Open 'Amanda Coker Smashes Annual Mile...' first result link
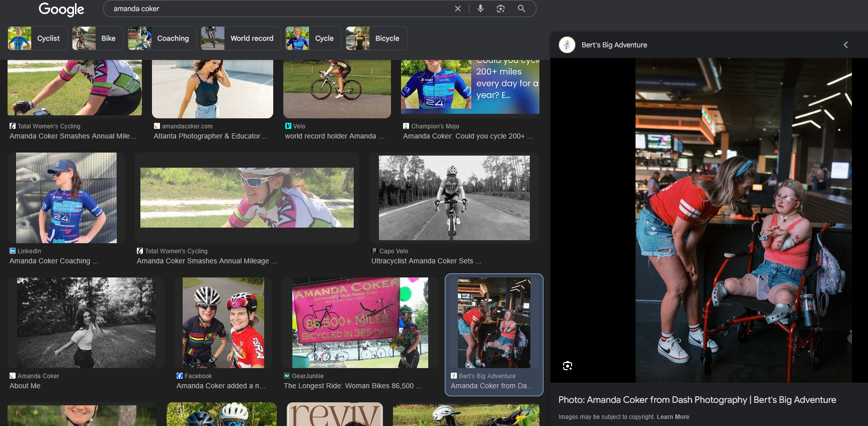 [73, 136]
